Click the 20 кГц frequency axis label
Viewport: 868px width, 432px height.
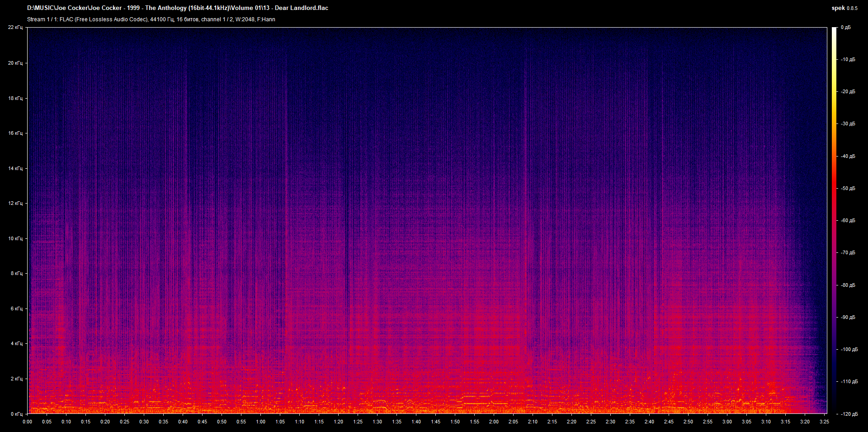pyautogui.click(x=15, y=63)
